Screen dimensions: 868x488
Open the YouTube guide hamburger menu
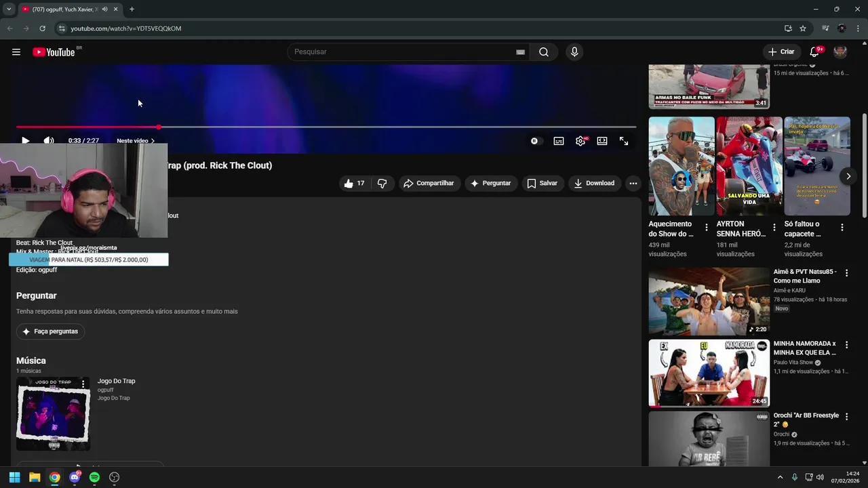[16, 52]
